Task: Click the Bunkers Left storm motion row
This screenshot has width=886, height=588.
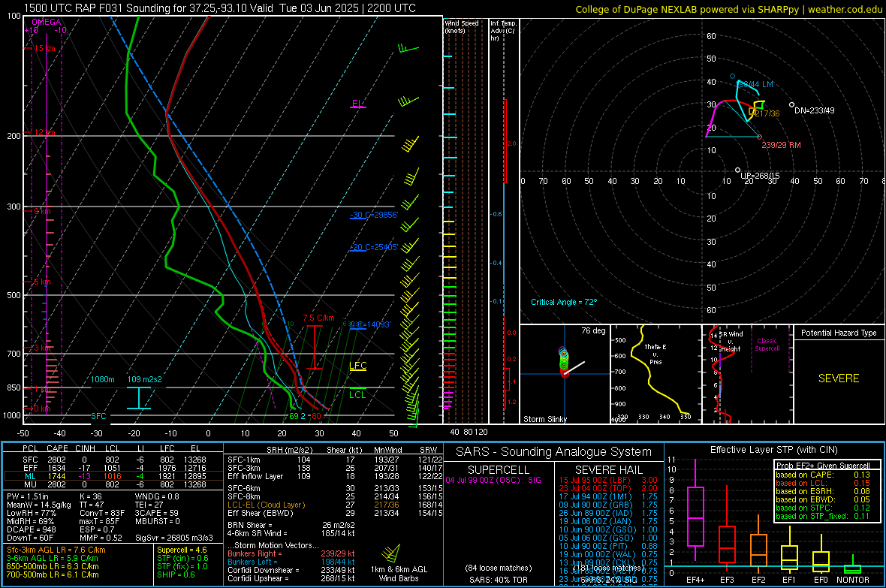Action: pos(291,562)
